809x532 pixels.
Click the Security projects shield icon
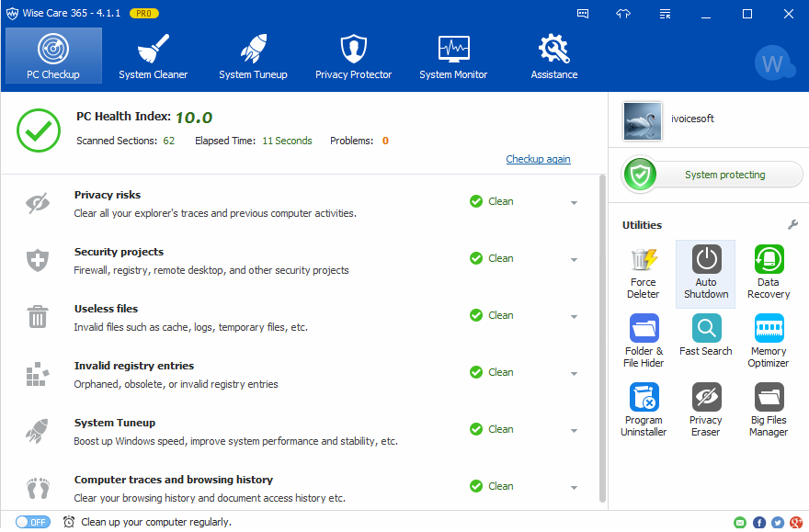point(38,260)
